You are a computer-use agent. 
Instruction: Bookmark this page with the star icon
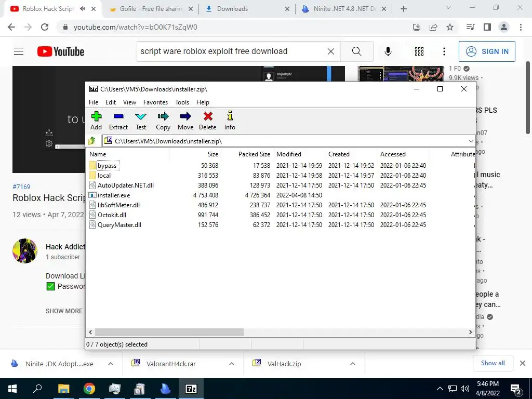[450, 27]
